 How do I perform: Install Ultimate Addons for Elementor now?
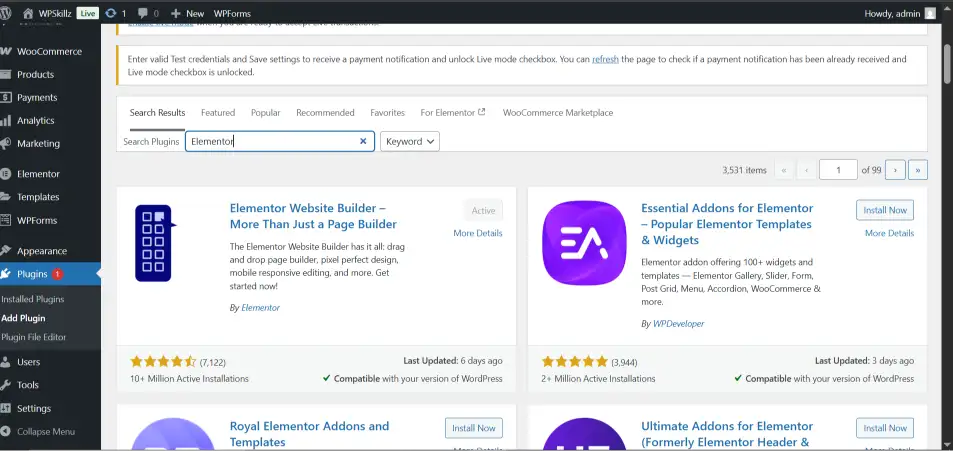coord(885,428)
